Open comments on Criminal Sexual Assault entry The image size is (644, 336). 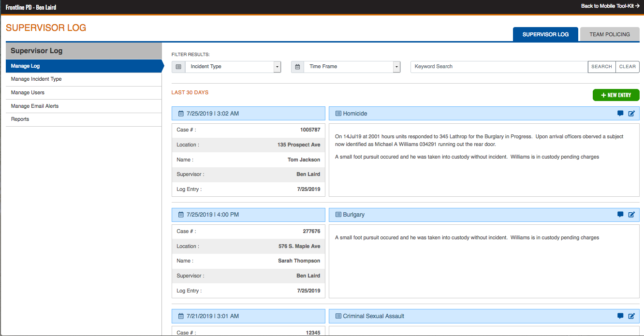tap(620, 316)
